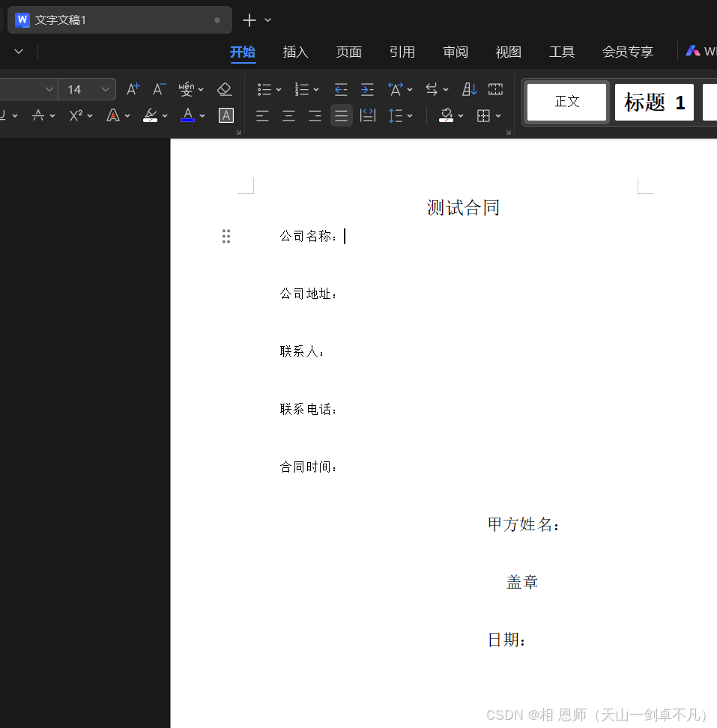Click the paragraph drag handle beside 公司名称

(226, 237)
